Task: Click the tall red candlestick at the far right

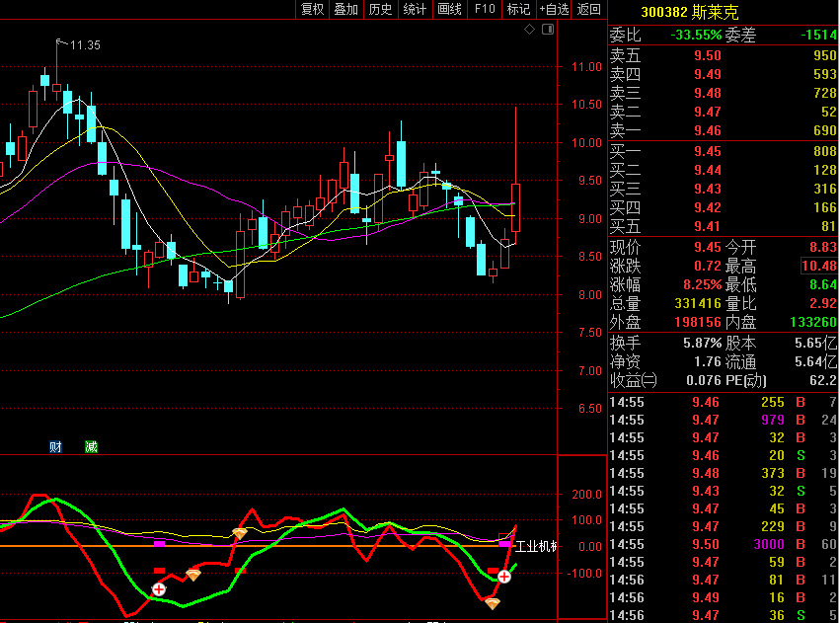Action: click(515, 207)
